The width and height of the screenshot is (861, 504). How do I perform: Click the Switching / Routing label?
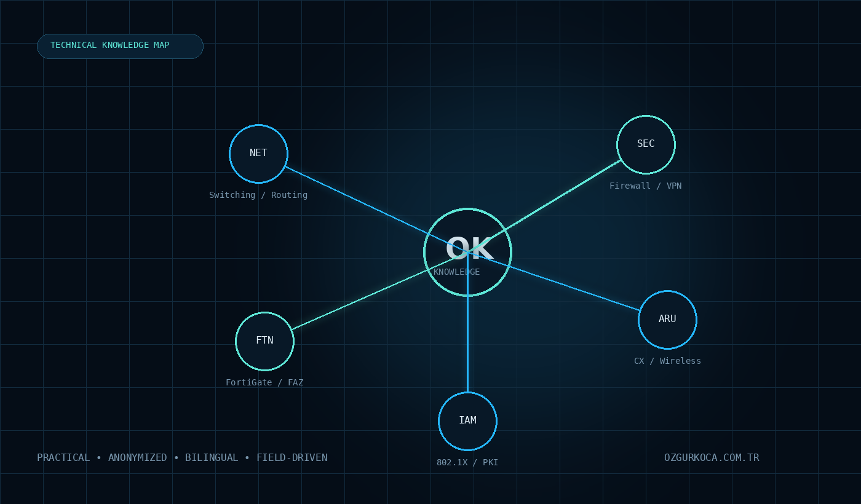[x=258, y=195]
